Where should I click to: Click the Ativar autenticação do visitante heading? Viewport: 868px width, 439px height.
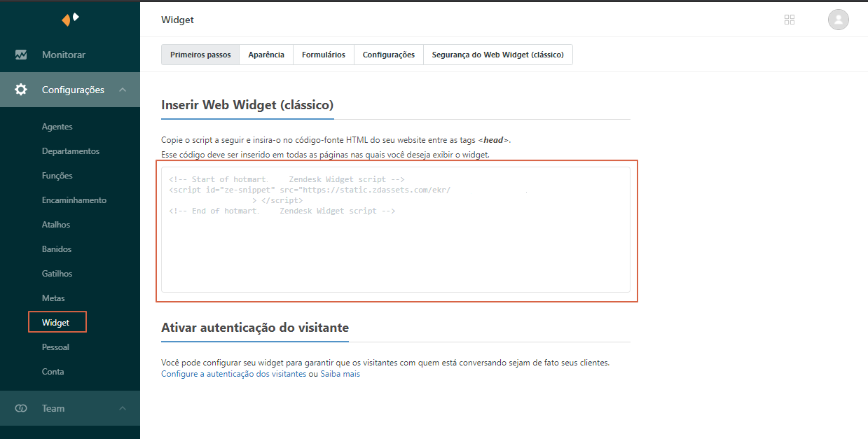pos(255,327)
